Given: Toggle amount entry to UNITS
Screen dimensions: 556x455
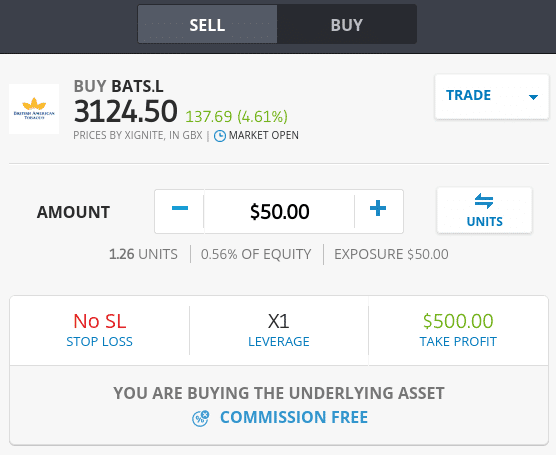Looking at the screenshot, I should pyautogui.click(x=484, y=210).
